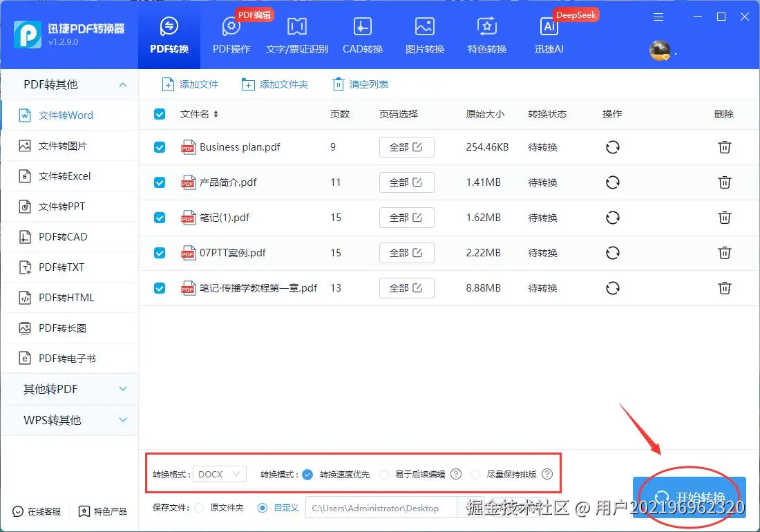
Task: Uncheck 产品简介.pdf checkbox
Action: [160, 182]
